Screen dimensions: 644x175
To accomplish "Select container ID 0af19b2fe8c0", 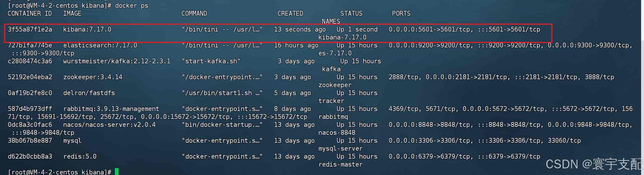I will click(30, 93).
